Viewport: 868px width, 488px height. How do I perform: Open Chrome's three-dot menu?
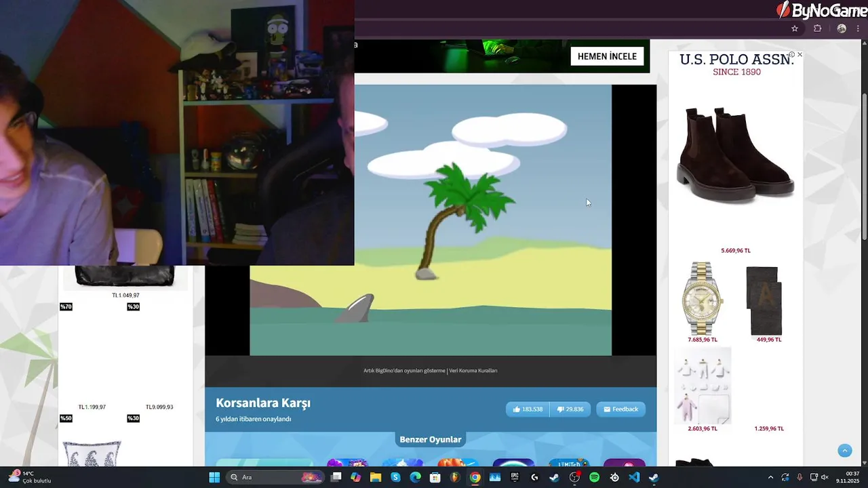click(858, 28)
